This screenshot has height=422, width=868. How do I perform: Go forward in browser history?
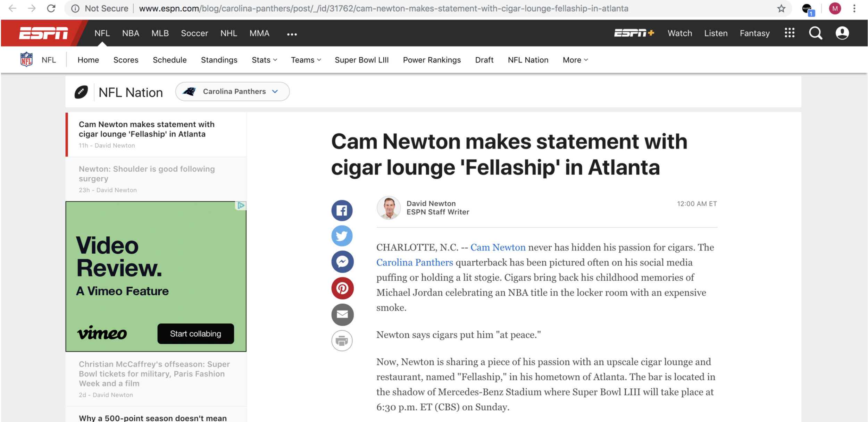pos(32,8)
